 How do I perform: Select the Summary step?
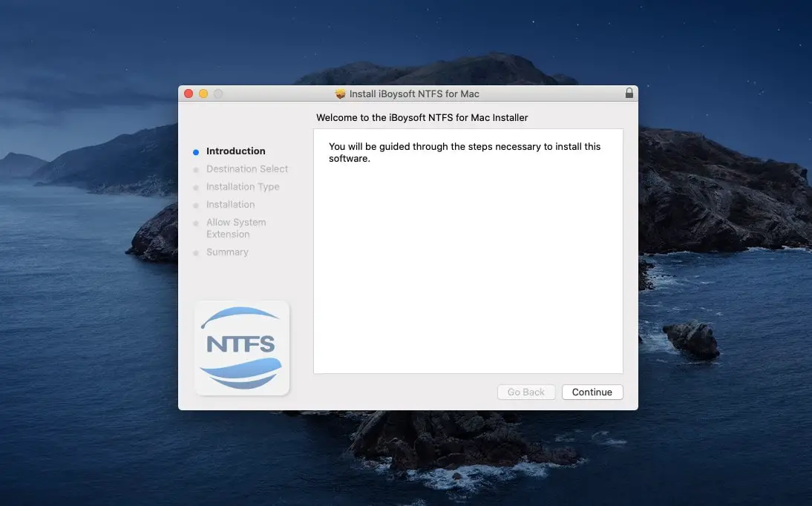coord(227,252)
